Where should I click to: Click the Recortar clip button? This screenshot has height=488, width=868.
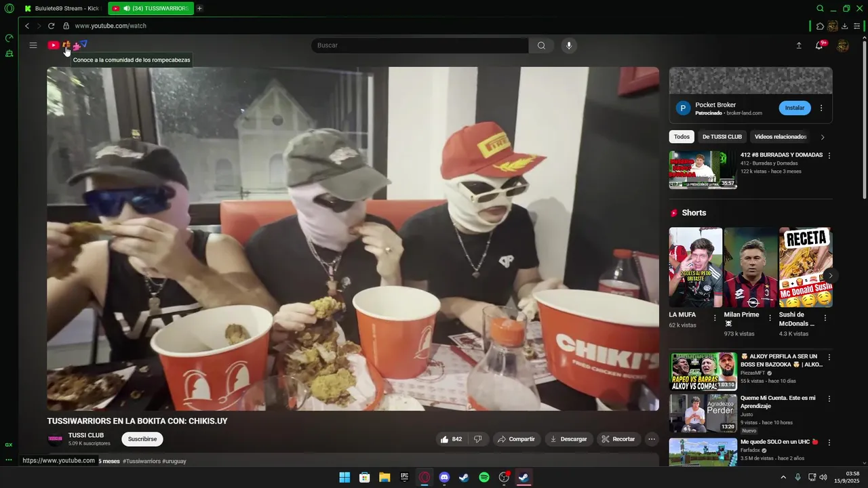tap(618, 439)
